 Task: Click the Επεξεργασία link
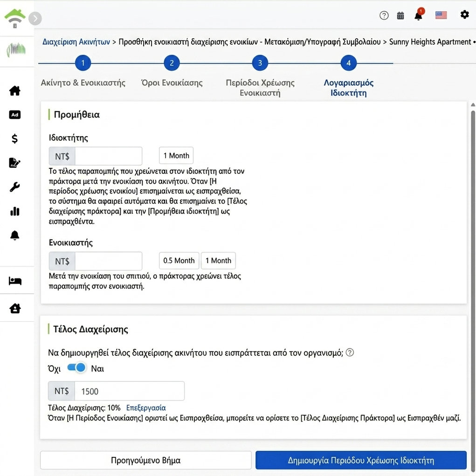tap(146, 407)
